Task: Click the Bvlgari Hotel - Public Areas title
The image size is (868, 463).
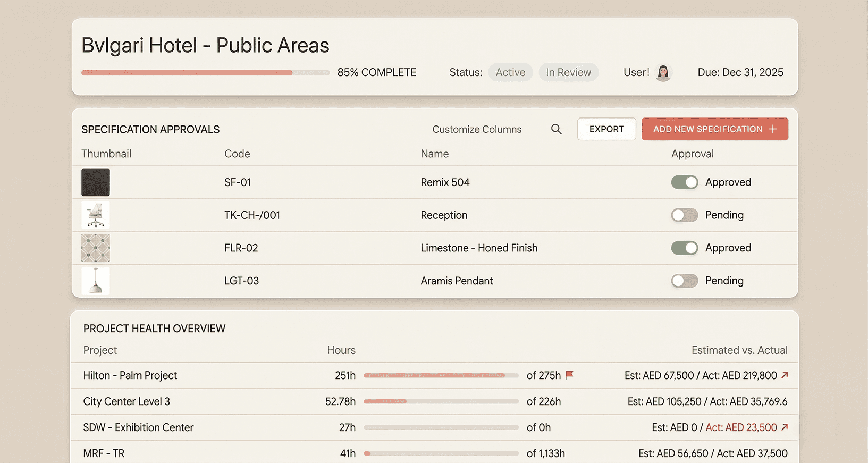Action: tap(205, 45)
